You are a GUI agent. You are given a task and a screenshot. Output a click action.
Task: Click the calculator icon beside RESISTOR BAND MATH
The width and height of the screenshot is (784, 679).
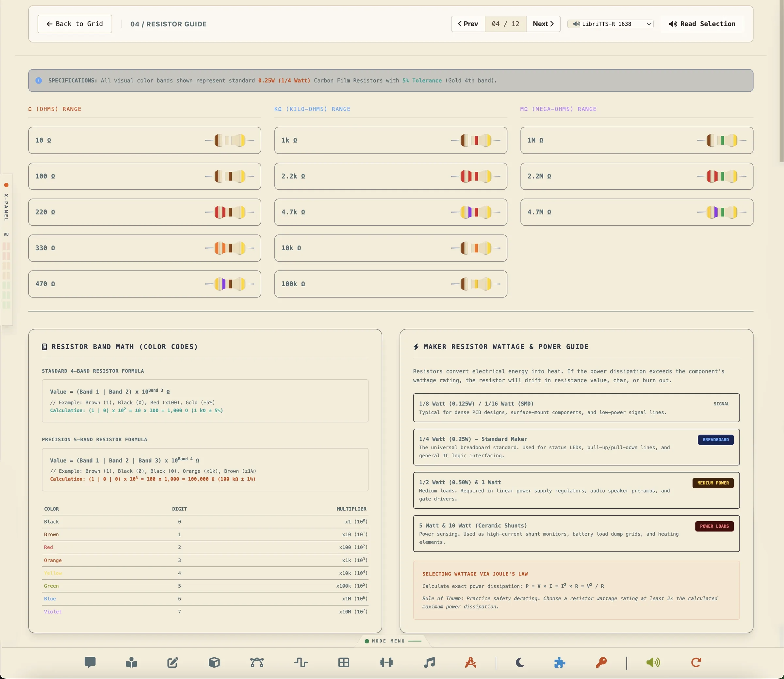click(x=44, y=347)
